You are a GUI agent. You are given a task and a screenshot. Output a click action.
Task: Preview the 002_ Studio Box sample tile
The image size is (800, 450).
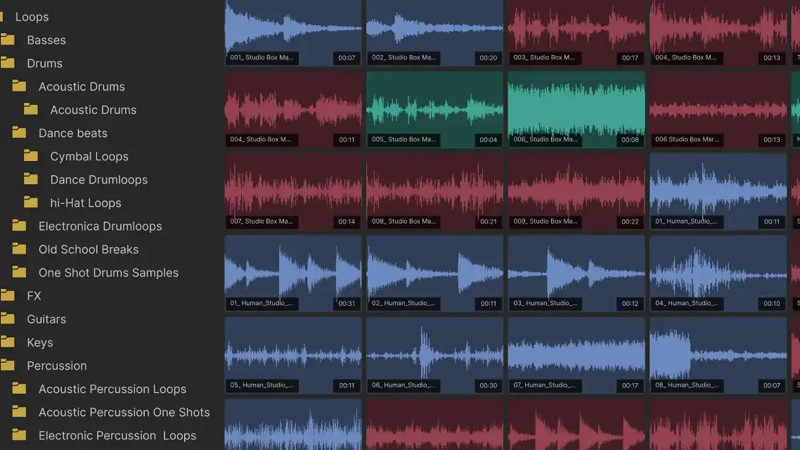pos(435,33)
